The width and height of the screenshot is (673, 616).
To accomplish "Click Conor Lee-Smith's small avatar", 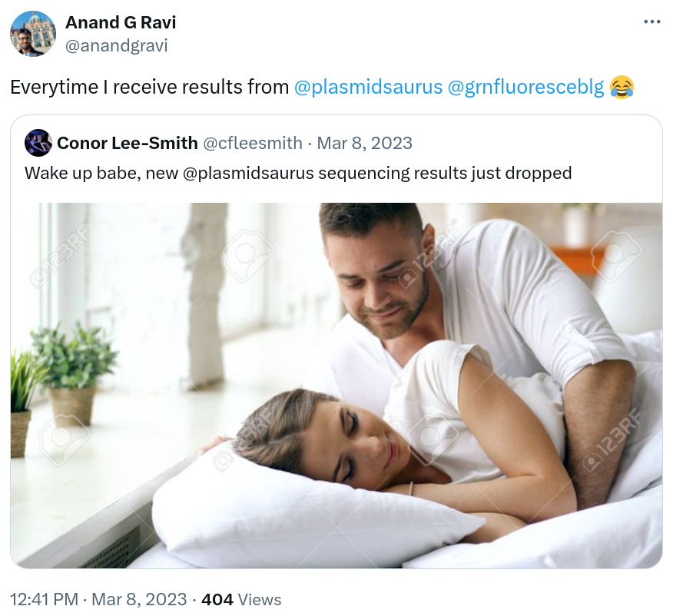I will [38, 143].
